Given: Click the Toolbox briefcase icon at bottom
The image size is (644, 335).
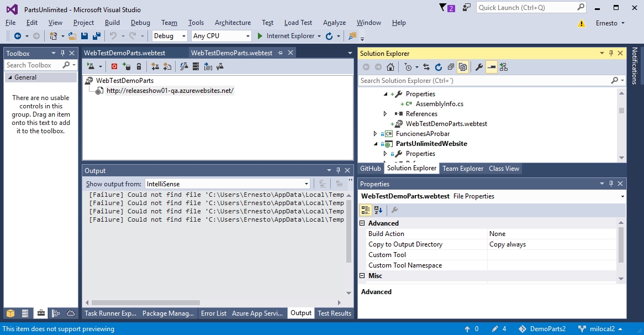Looking at the screenshot, I should click(x=41, y=313).
